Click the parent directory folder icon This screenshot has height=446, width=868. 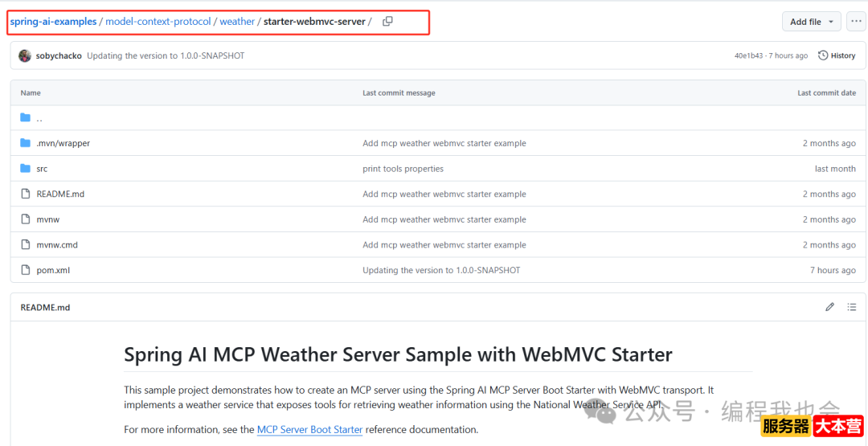pos(25,118)
